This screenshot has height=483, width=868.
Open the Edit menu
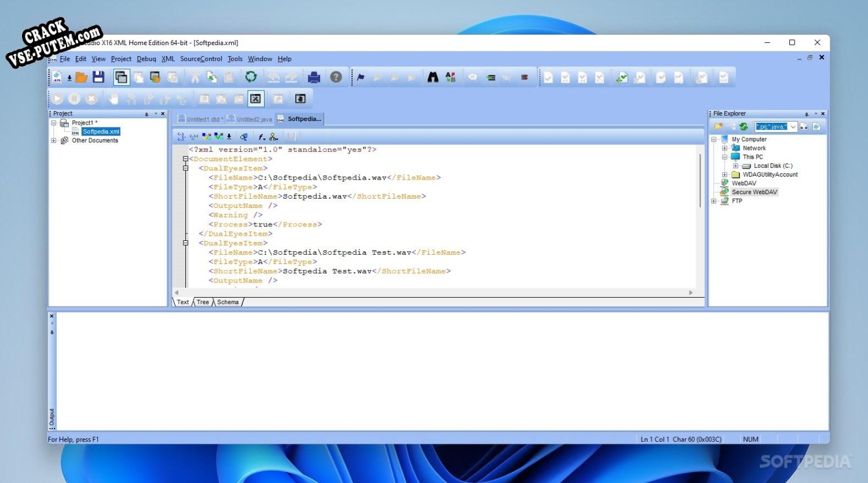coord(80,59)
